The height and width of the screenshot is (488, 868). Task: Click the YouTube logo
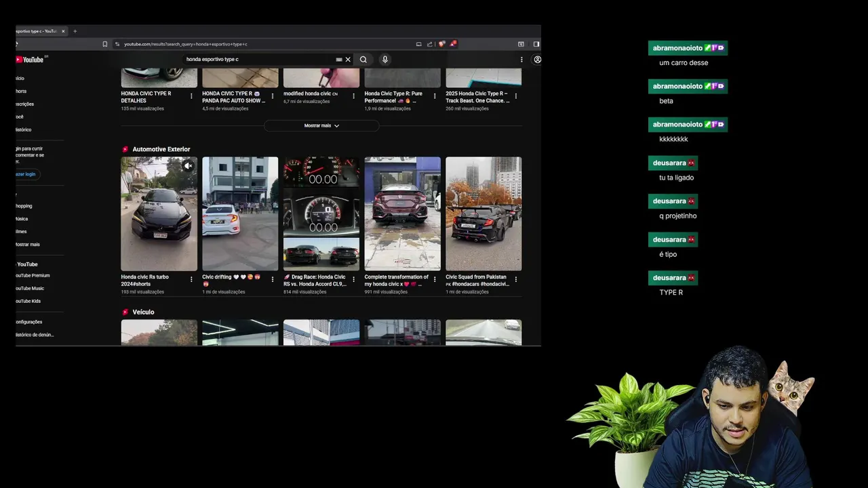click(31, 60)
